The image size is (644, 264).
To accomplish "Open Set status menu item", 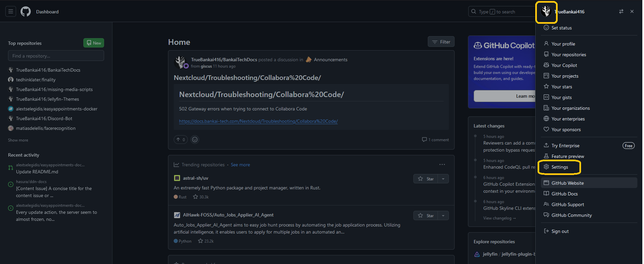I will pos(589,28).
